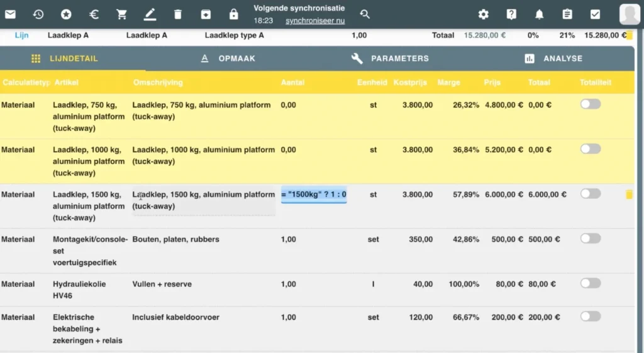Viewport: 644px width, 353px height.
Task: Click the Marge column header
Action: click(x=448, y=82)
